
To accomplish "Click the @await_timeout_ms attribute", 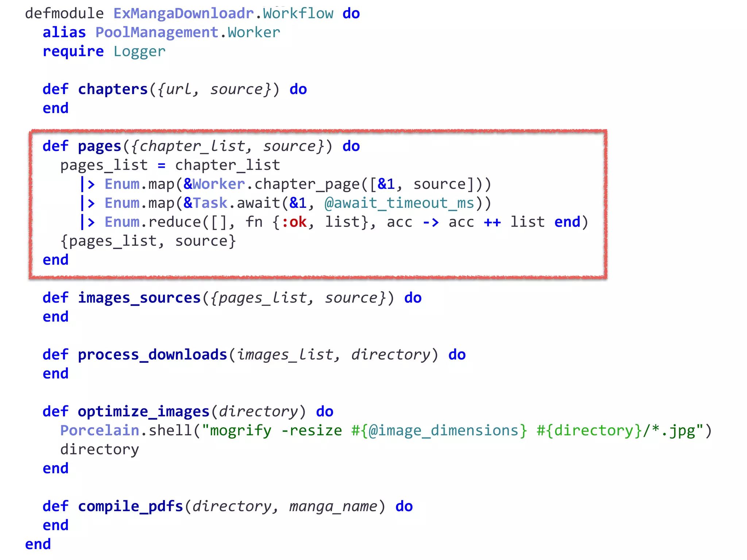I will point(399,203).
